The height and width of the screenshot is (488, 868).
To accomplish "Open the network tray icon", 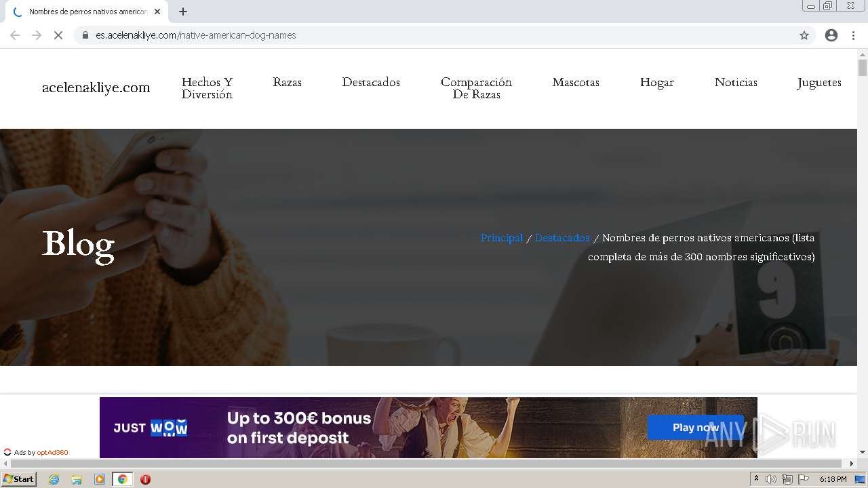I will click(x=787, y=479).
